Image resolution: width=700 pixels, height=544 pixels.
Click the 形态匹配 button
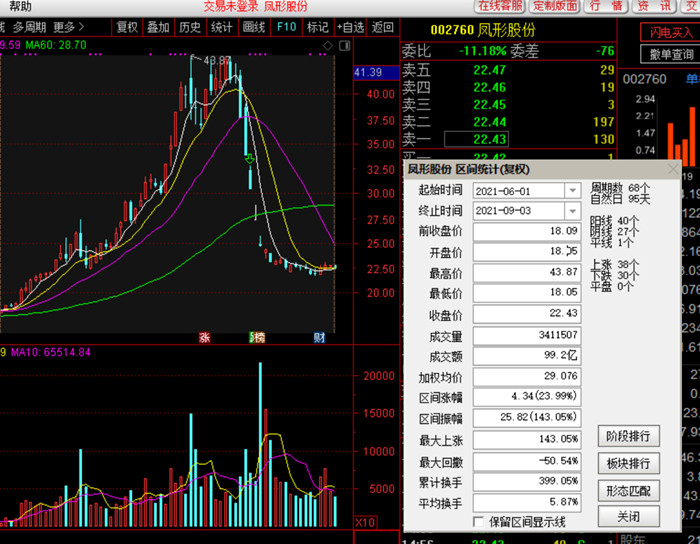coord(629,491)
